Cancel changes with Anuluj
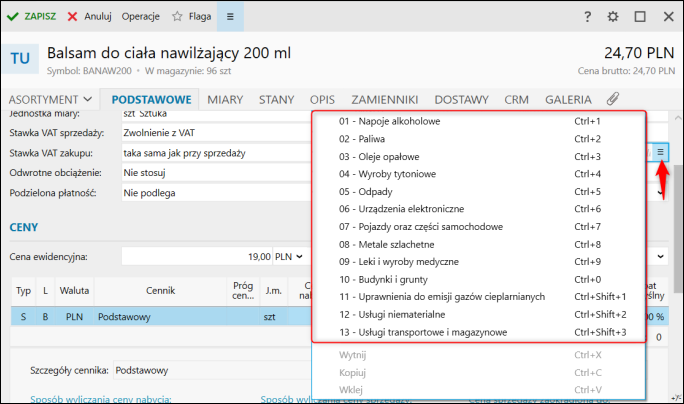The width and height of the screenshot is (684, 404). click(90, 17)
